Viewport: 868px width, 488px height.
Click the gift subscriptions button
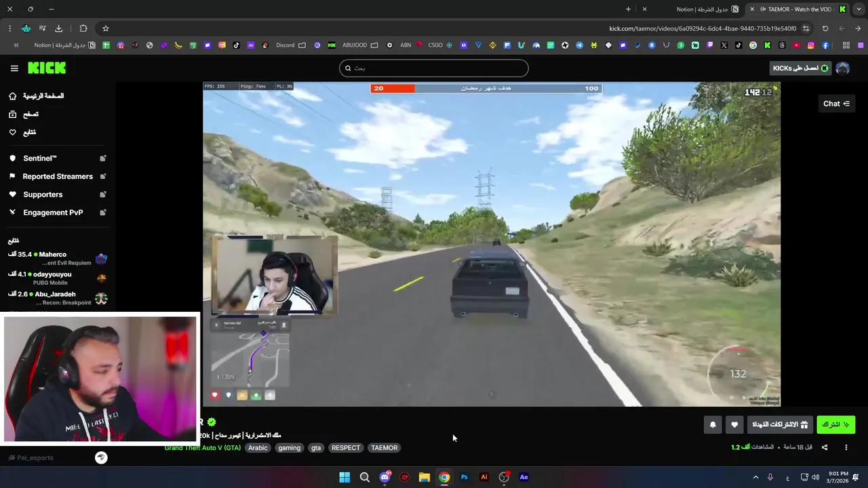point(780,425)
